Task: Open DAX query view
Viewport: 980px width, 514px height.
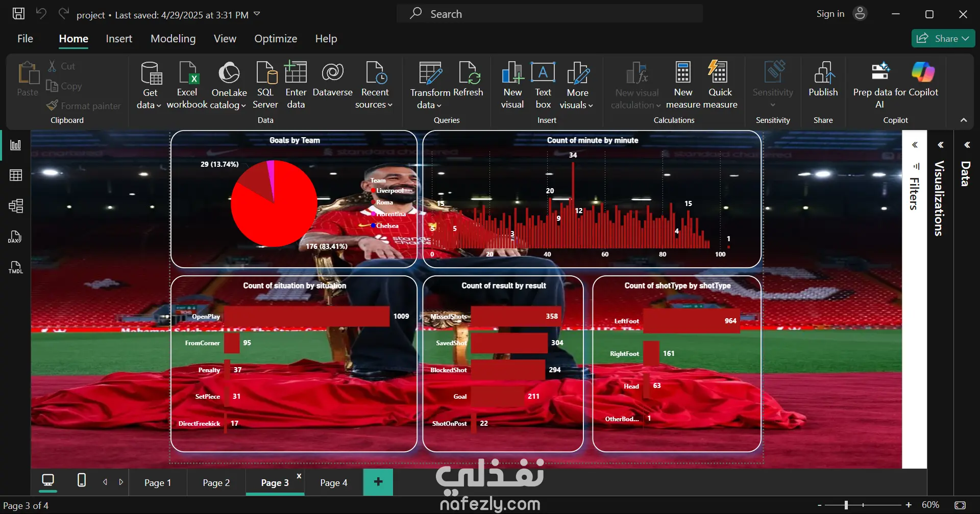Action: pyautogui.click(x=16, y=237)
